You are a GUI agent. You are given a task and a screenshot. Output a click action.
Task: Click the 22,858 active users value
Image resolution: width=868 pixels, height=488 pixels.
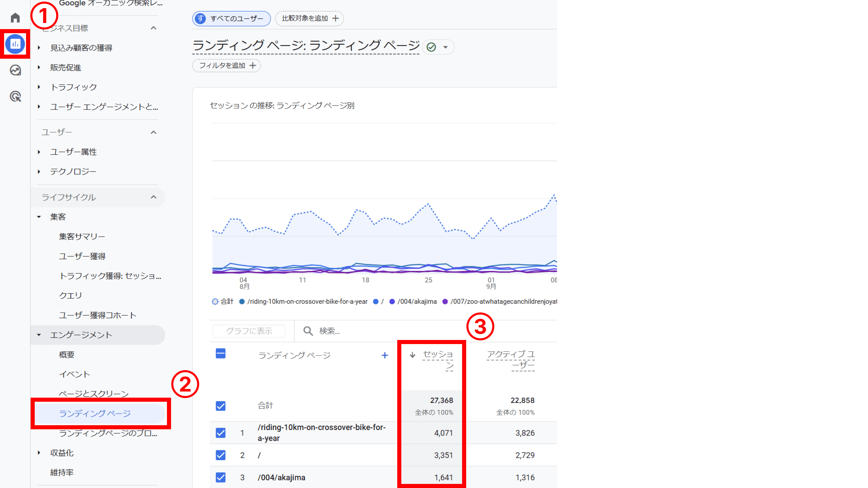[x=523, y=400]
